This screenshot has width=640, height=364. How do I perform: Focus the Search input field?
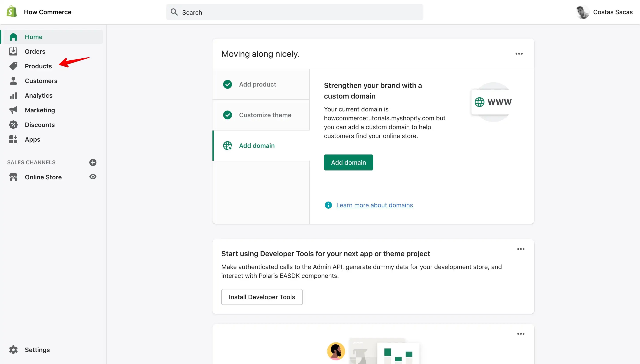(295, 12)
